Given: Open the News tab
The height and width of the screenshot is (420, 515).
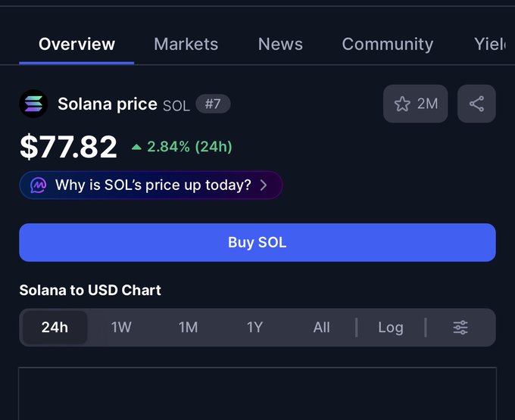Looking at the screenshot, I should click(280, 44).
